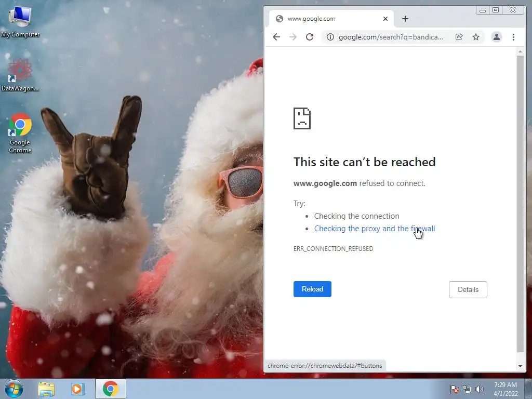Click the Show desktop strip at taskbar end
The height and width of the screenshot is (399, 532).
pos(528,389)
